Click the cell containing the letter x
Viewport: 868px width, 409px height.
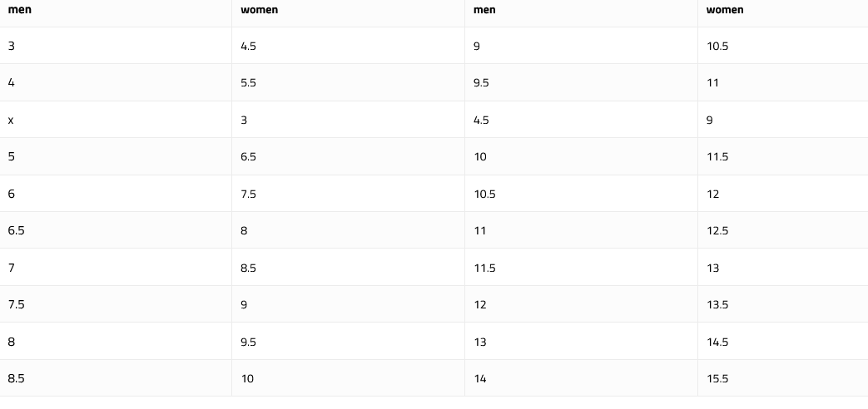point(11,120)
